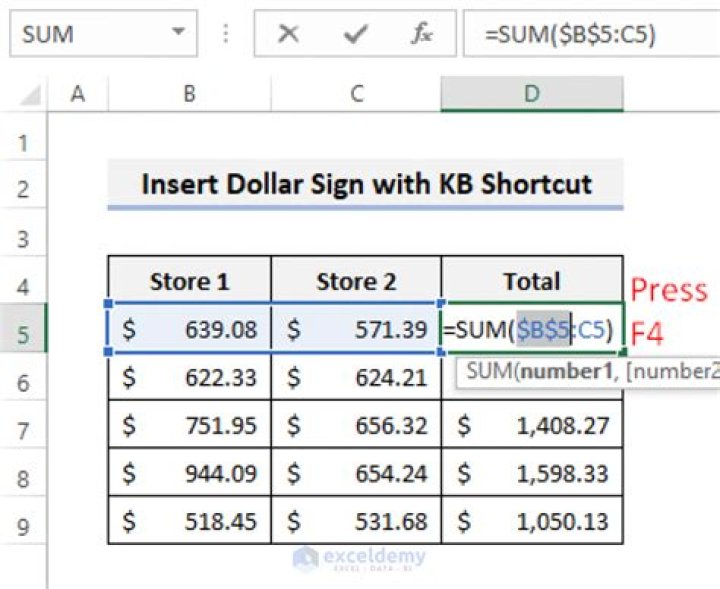Click the Name Box showing SUM
The height and width of the screenshot is (589, 720).
(x=103, y=34)
